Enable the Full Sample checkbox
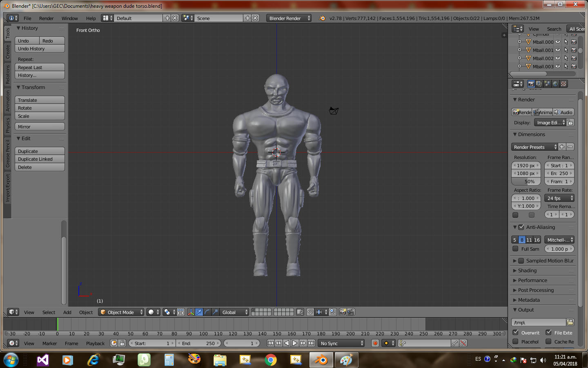This screenshot has height=368, width=588. coord(515,249)
